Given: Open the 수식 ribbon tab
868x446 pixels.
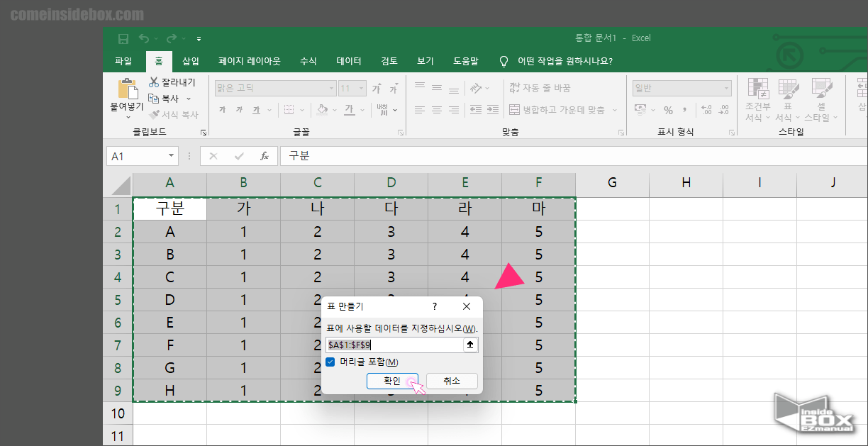Looking at the screenshot, I should pos(308,61).
